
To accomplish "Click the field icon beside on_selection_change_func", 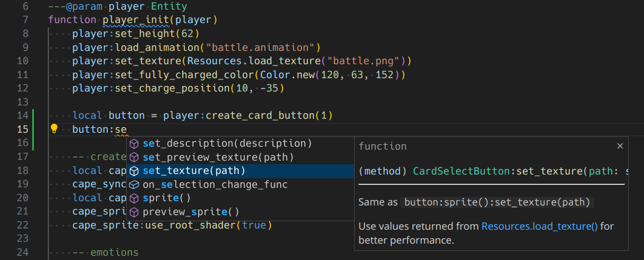I will 134,185.
